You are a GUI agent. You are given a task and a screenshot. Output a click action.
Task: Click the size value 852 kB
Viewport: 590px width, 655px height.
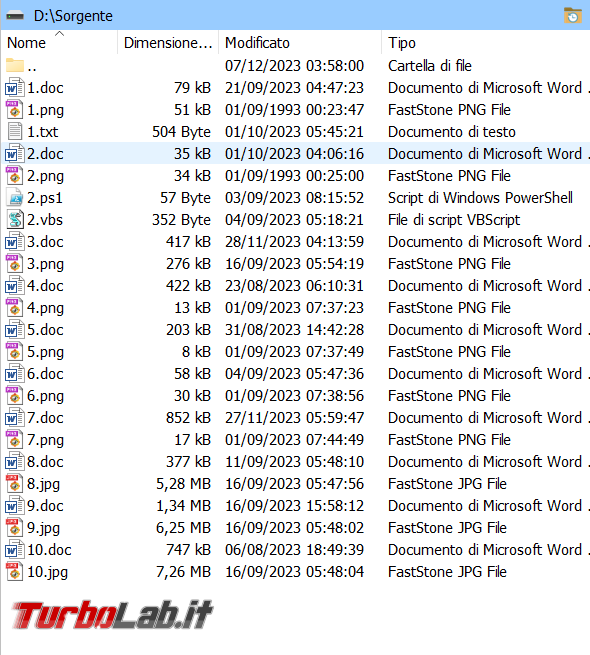click(x=188, y=418)
